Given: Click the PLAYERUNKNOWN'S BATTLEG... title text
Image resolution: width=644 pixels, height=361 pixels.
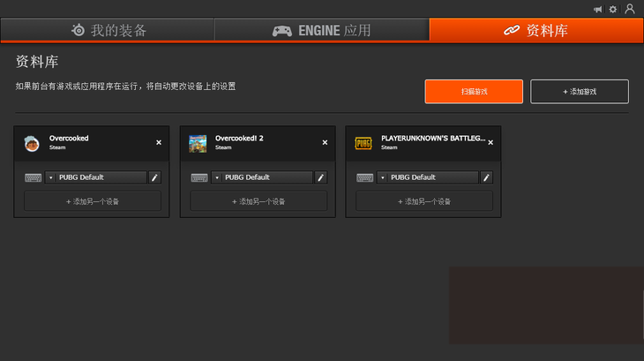Looking at the screenshot, I should tap(433, 139).
